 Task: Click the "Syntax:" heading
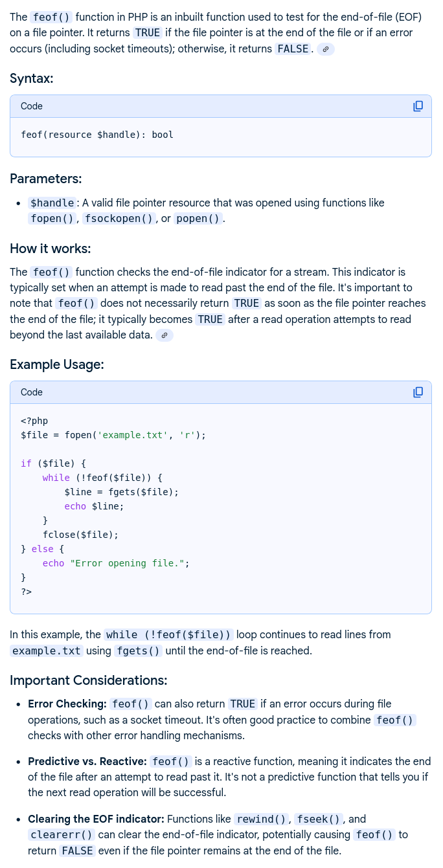[x=31, y=78]
